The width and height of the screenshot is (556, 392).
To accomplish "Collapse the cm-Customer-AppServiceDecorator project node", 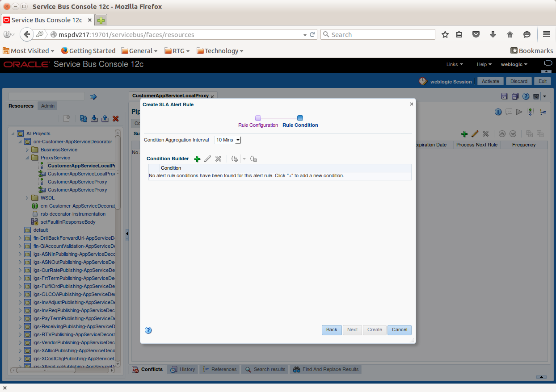I will coord(20,142).
